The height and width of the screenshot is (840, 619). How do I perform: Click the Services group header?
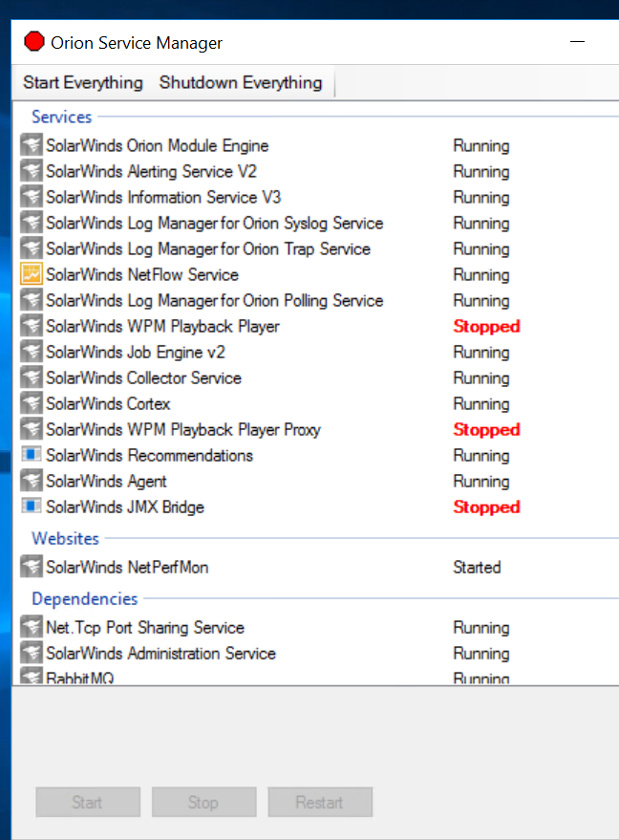[x=61, y=117]
